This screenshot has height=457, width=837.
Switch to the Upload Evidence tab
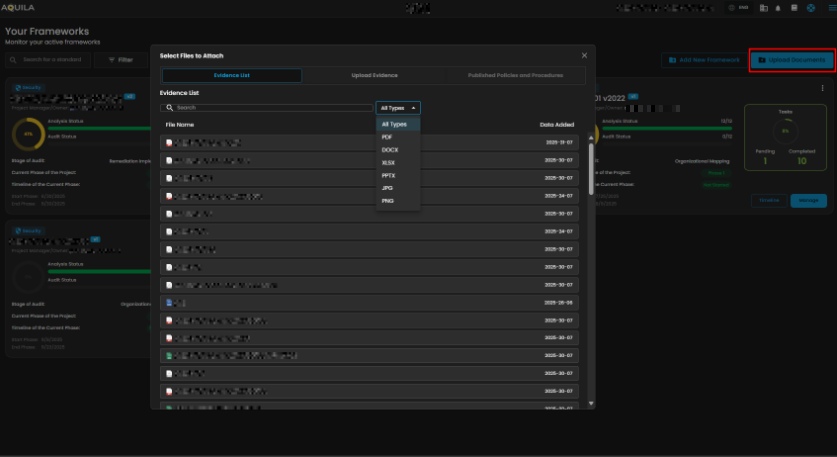point(372,75)
